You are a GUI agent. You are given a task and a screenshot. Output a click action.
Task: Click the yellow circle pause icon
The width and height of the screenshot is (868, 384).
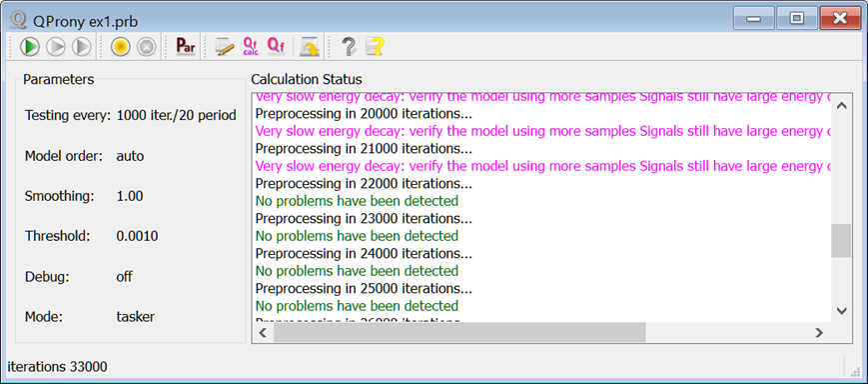[120, 47]
